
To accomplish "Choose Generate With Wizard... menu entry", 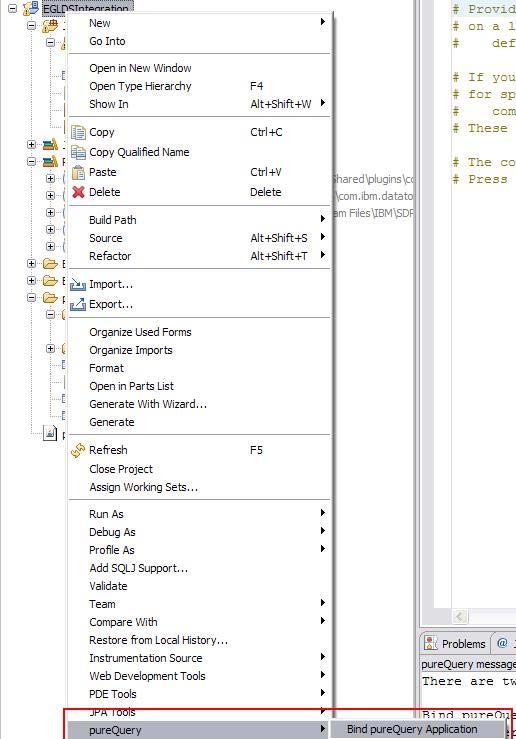I will pos(148,404).
